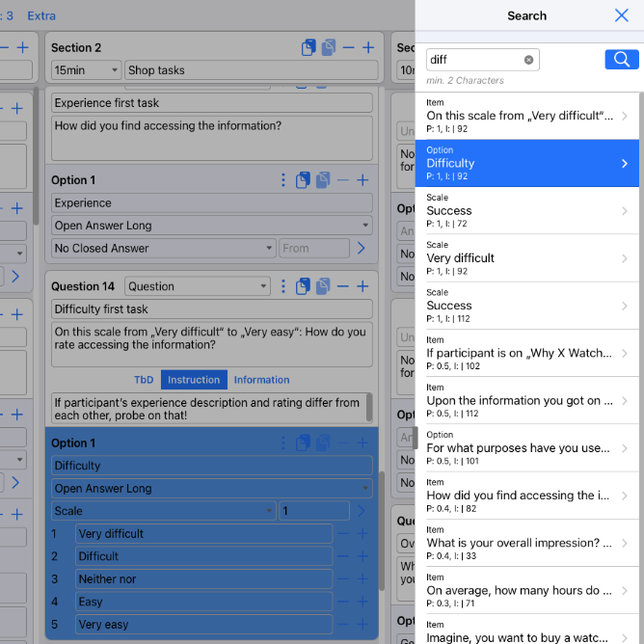The width and height of the screenshot is (644, 644).
Task: Remove Section 2 with the minus icon
Action: coord(348,47)
